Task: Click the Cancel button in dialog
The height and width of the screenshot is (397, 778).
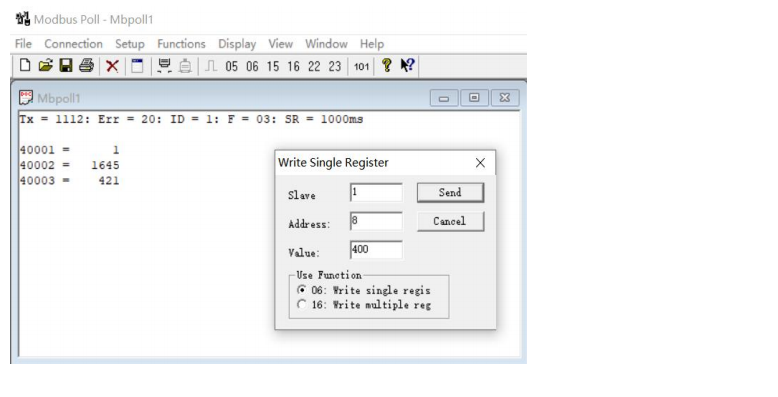Action: tap(450, 221)
